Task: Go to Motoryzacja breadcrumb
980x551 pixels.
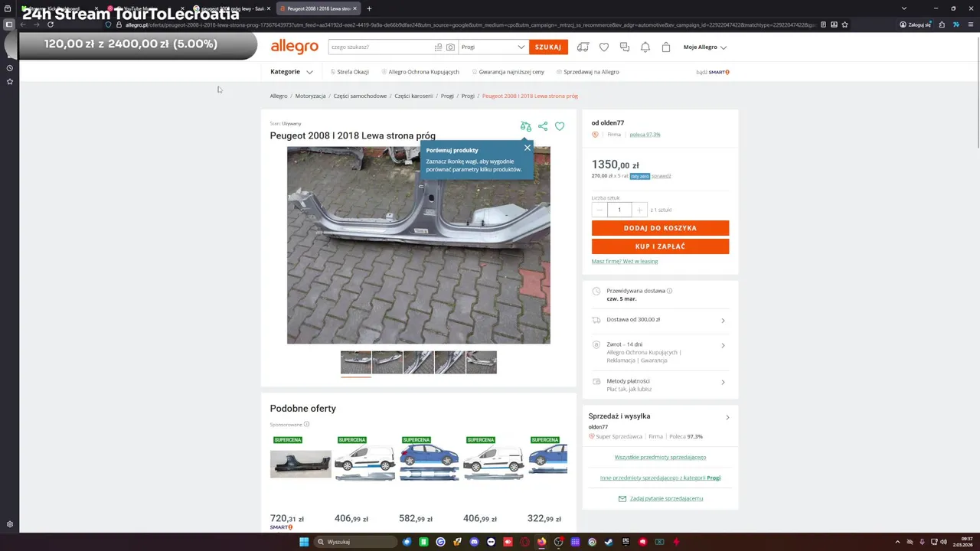Action: [x=311, y=96]
